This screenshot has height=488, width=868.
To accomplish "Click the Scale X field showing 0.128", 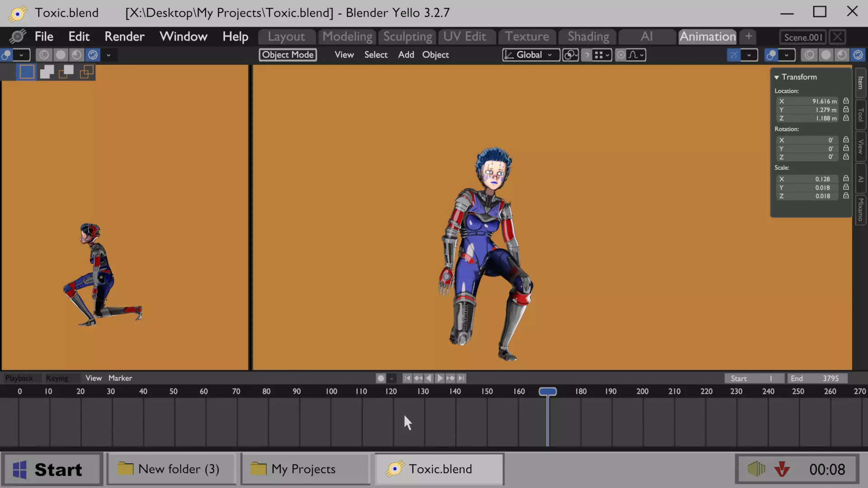I will pos(807,179).
